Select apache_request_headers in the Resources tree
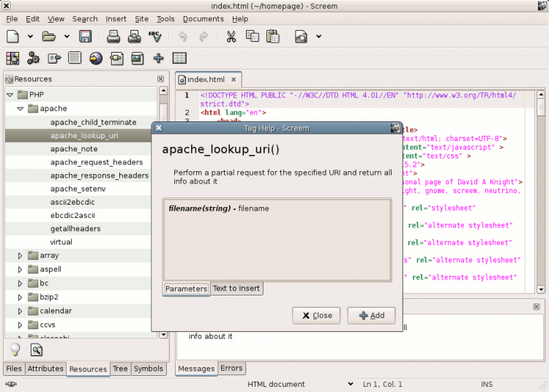The image size is (549, 392). (97, 162)
